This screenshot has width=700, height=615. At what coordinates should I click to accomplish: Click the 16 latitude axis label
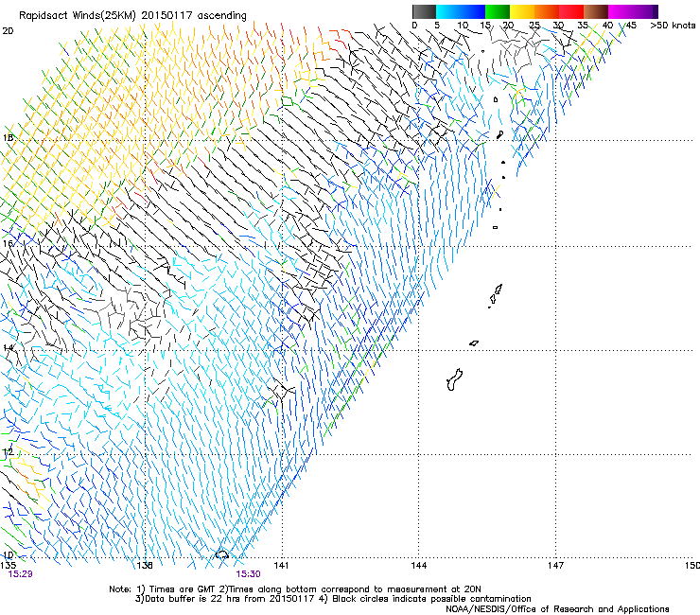[x=8, y=243]
